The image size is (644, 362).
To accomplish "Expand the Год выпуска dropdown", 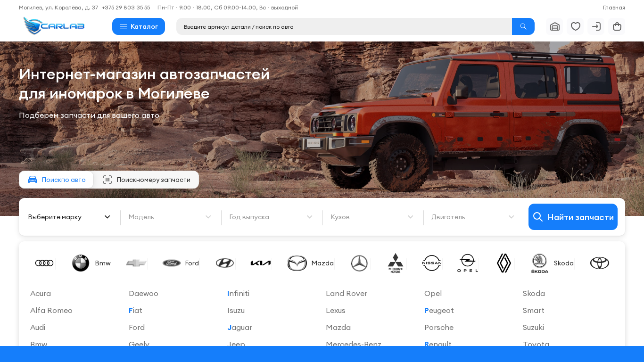I will tap(271, 217).
